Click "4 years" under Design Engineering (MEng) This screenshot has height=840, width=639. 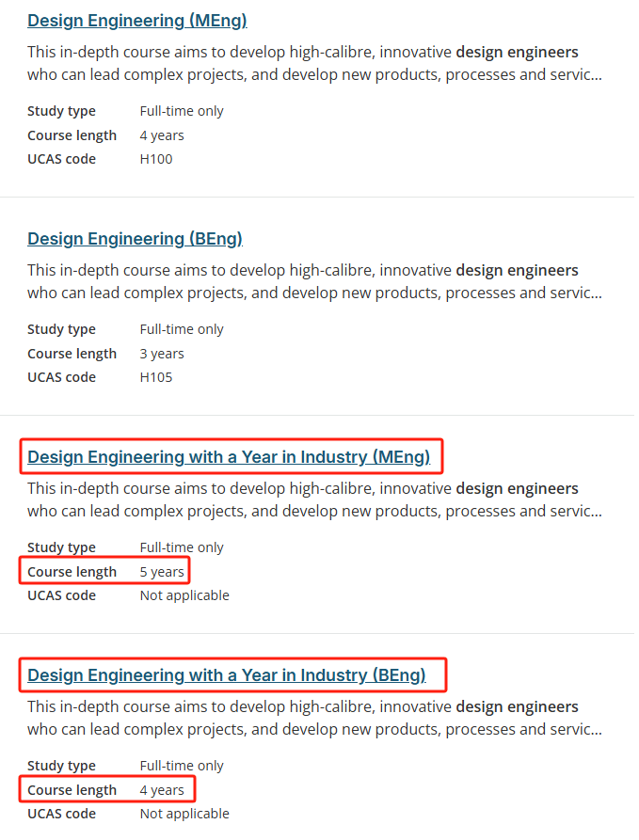point(162,135)
